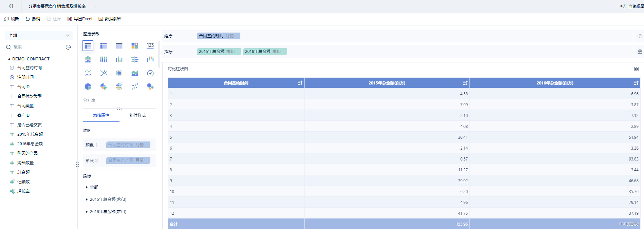Select the 合同ID field
The image size is (644, 229).
coord(23,87)
